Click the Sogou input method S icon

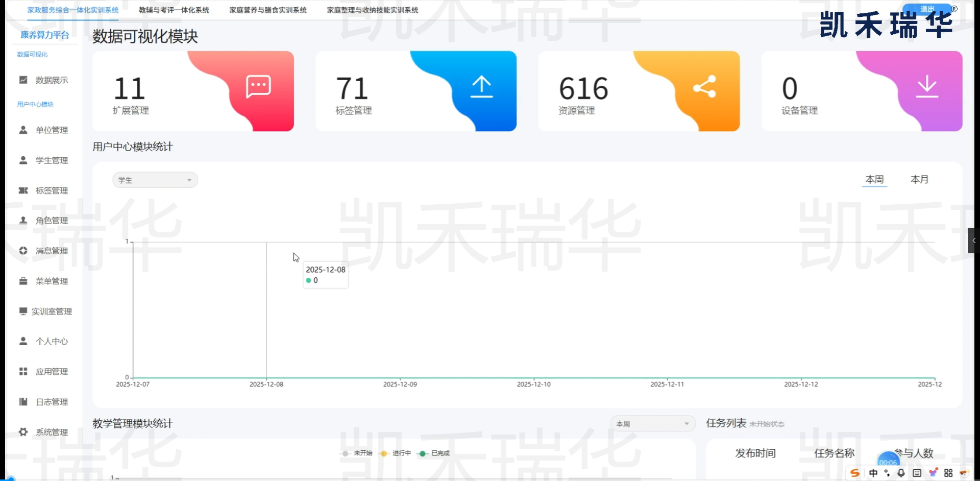point(855,473)
